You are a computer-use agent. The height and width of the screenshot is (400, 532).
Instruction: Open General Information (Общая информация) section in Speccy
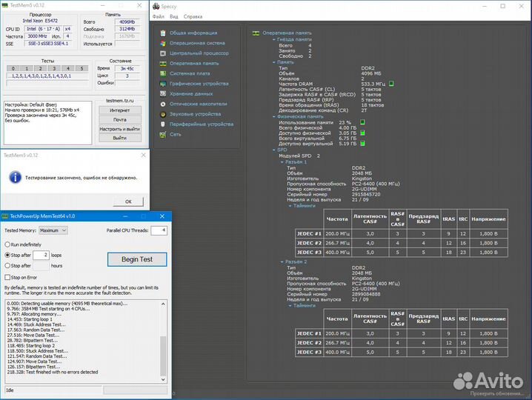(x=188, y=33)
